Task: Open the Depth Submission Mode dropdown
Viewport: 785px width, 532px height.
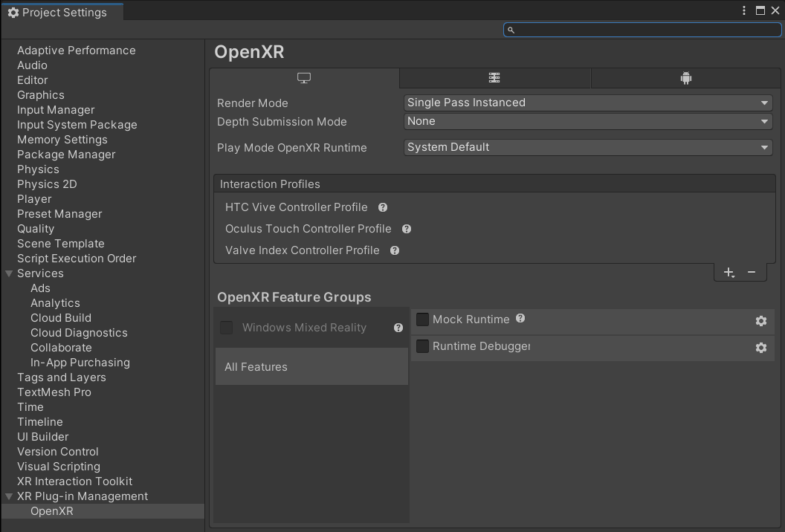Action: pos(587,121)
